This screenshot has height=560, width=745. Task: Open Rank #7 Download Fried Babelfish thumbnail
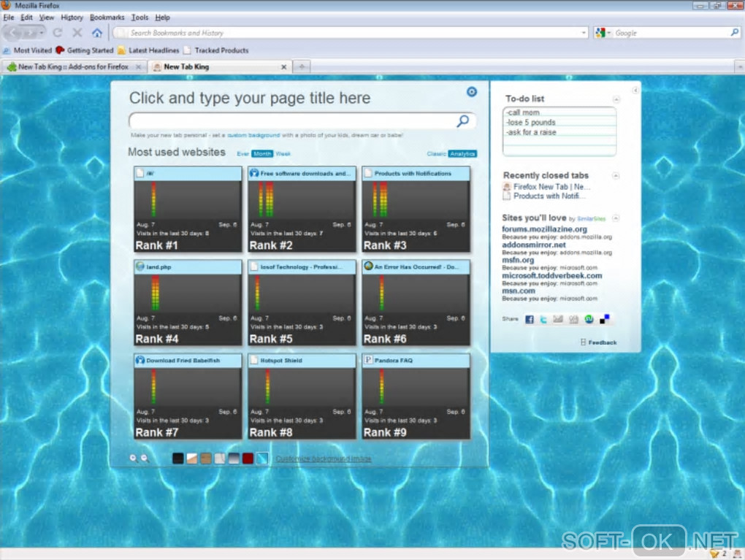click(188, 396)
